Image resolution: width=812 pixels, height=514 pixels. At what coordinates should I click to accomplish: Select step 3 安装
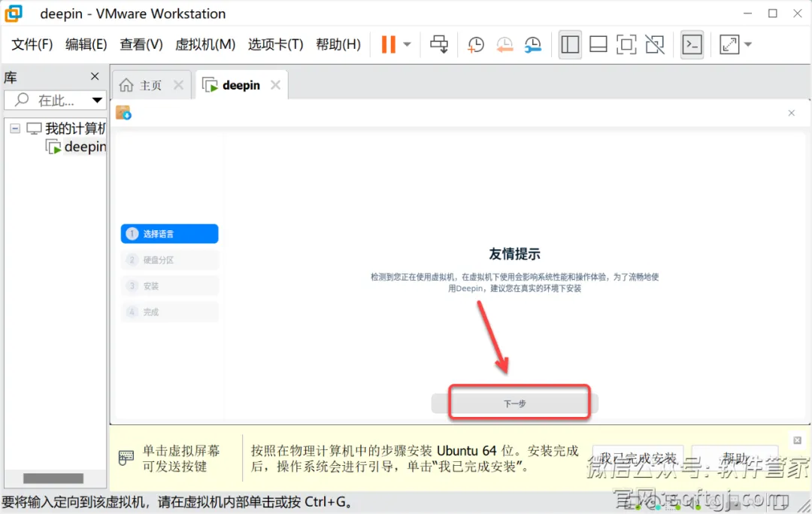[x=169, y=285]
